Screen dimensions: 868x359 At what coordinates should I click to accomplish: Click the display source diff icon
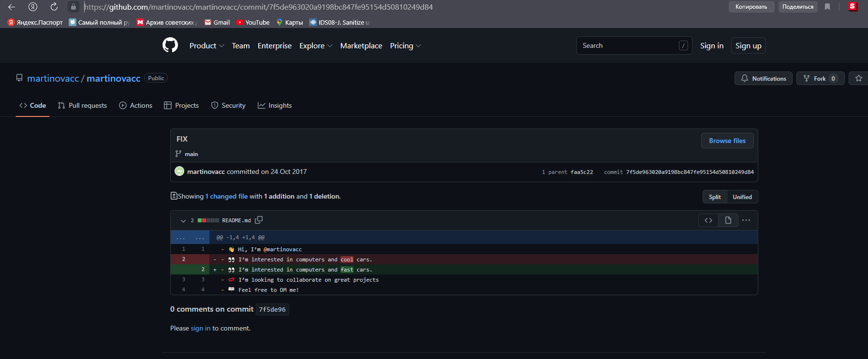coord(708,220)
